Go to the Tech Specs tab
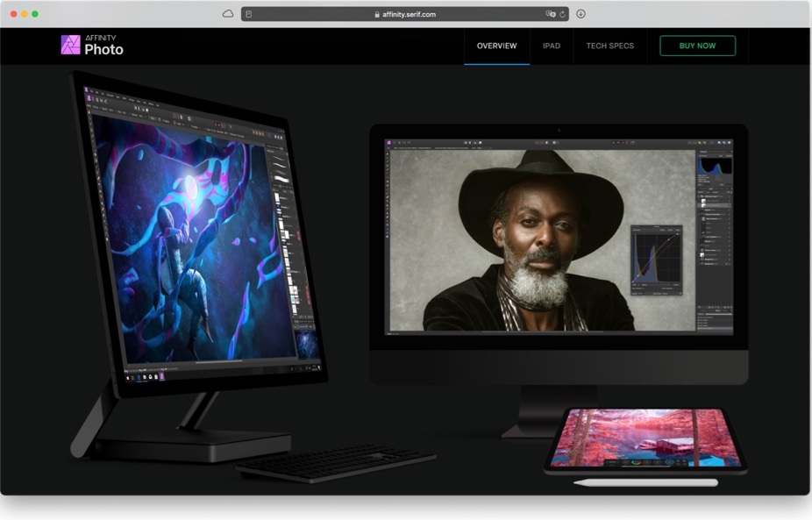The height and width of the screenshot is (520, 812). [609, 46]
